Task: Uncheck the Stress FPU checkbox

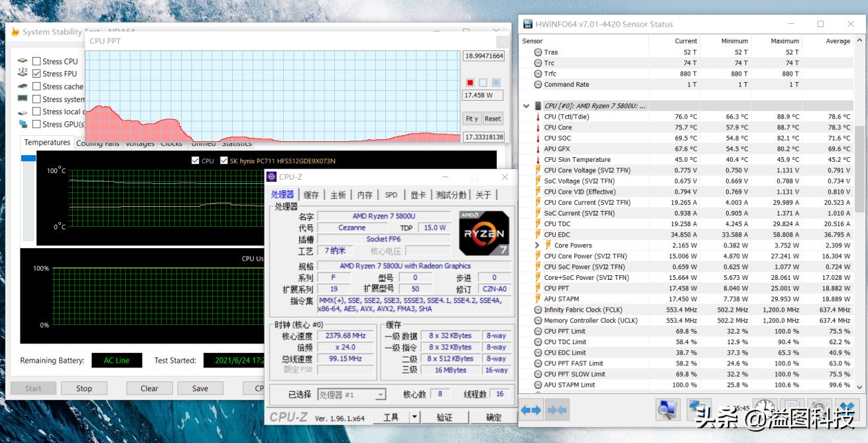Action: [36, 74]
